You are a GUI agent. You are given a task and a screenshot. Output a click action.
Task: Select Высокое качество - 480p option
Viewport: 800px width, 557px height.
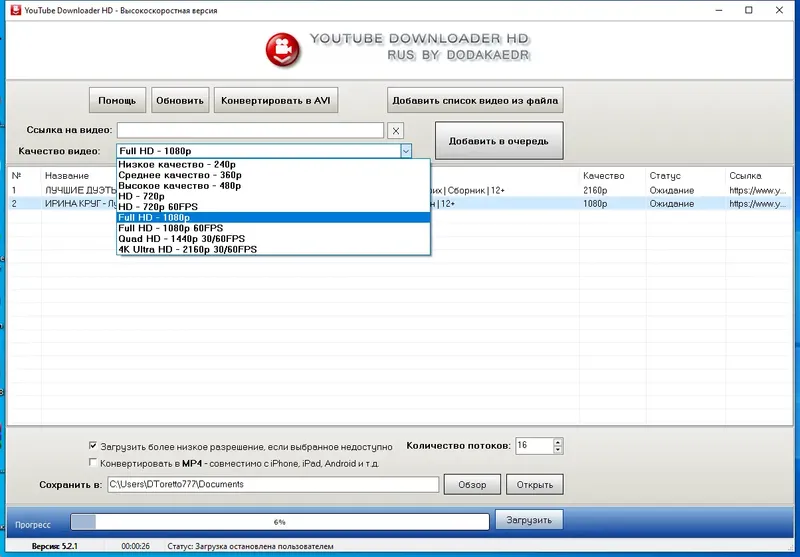273,186
